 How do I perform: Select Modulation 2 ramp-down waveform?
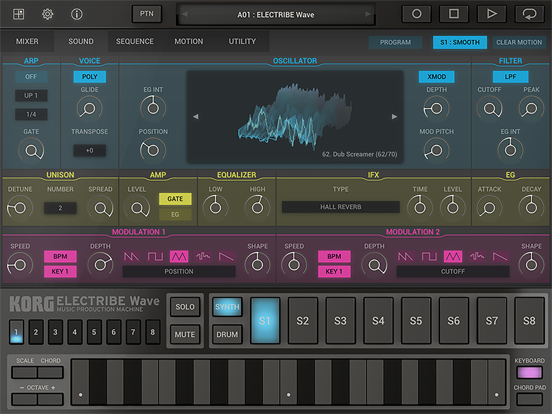coord(500,257)
